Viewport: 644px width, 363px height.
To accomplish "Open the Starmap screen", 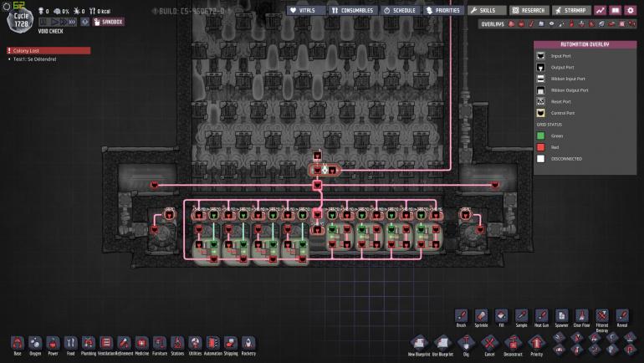I will coord(572,10).
